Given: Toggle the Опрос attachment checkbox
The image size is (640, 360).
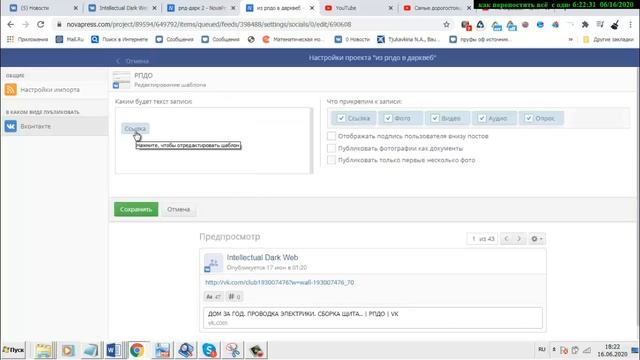Looking at the screenshot, I should tap(529, 118).
